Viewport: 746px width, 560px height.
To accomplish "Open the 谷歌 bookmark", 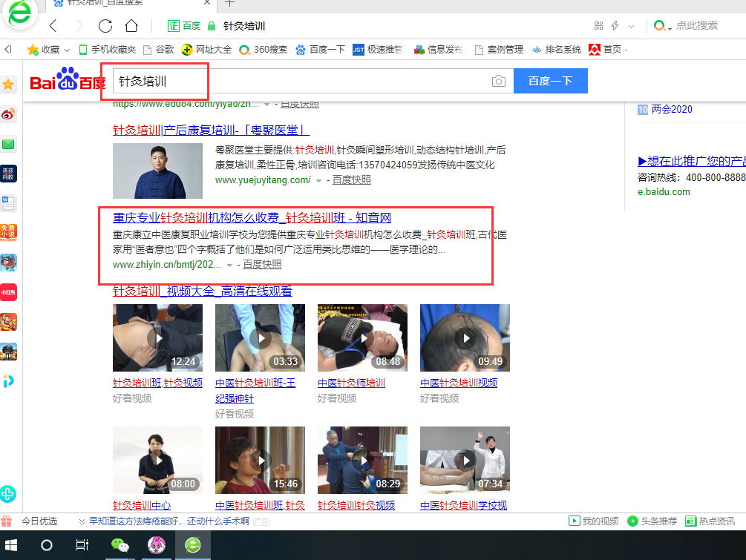I will (159, 50).
